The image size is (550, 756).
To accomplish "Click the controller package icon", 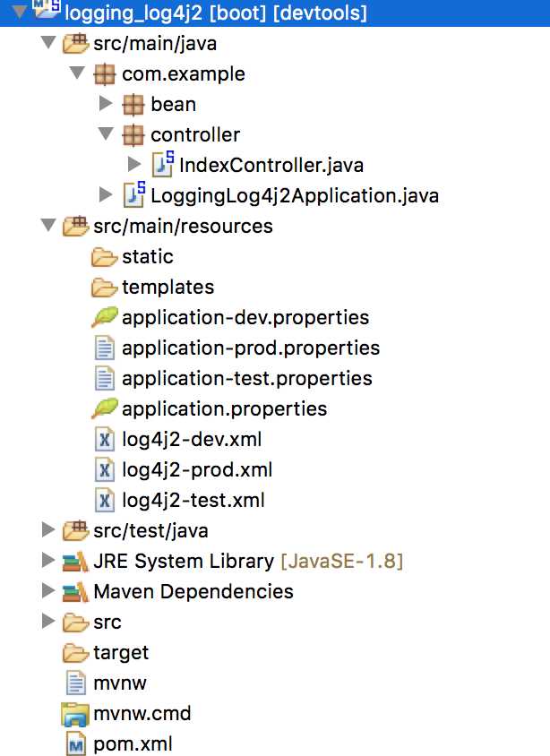I will tap(133, 135).
